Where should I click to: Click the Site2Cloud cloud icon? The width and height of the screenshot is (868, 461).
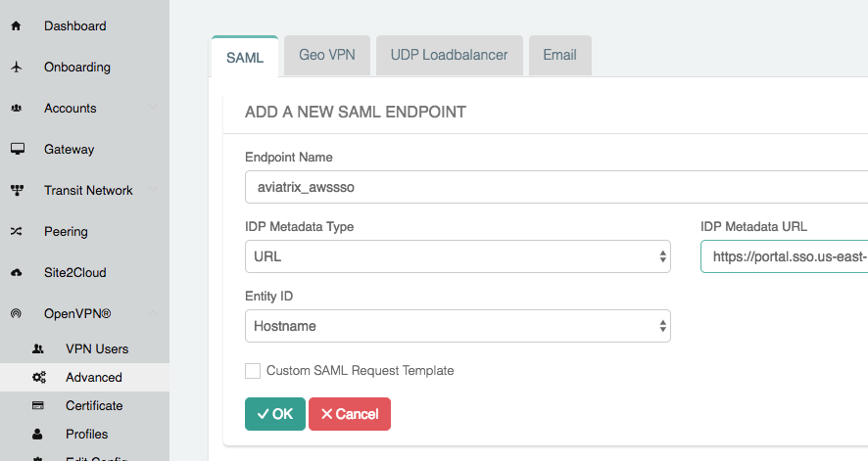(x=16, y=273)
